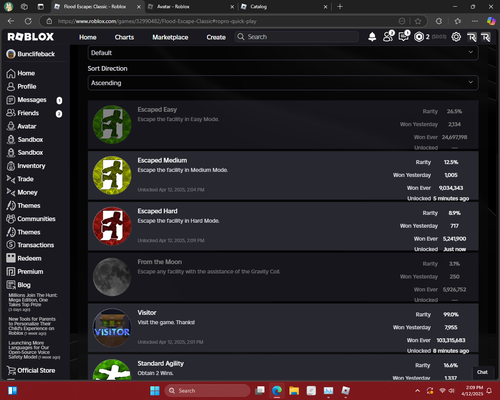
Task: Open the Escaped Easy badge thumbnail
Action: 112,125
